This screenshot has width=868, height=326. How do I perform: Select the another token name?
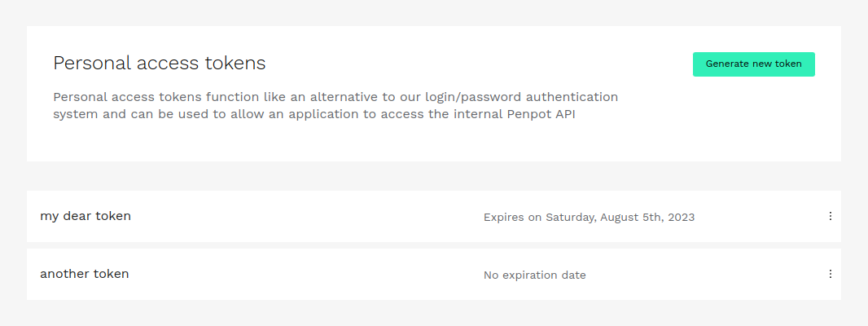[84, 274]
